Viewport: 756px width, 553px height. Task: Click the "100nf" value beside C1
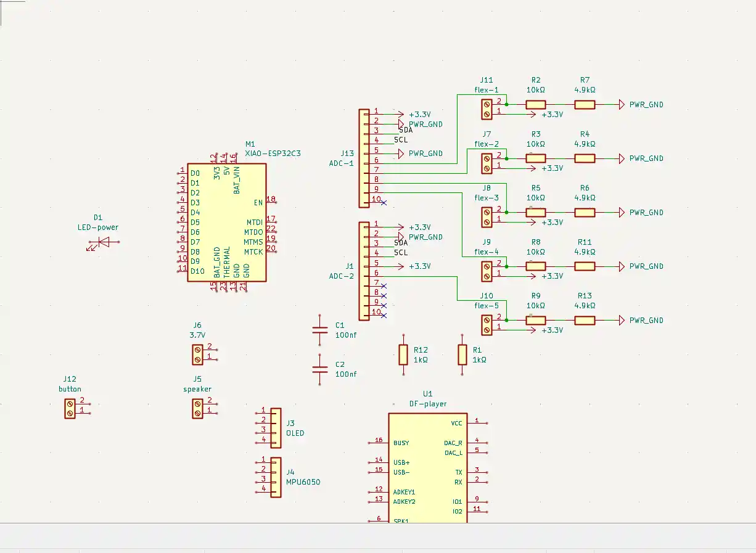coord(346,335)
